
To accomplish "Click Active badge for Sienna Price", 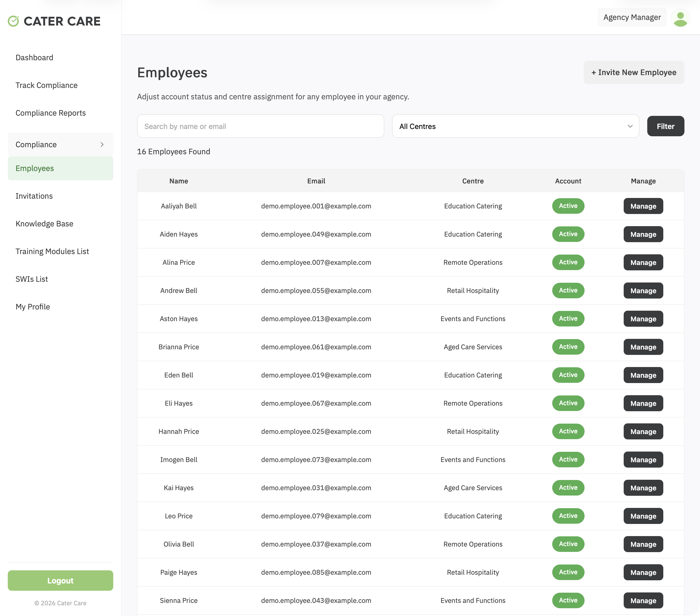I will pos(568,601).
